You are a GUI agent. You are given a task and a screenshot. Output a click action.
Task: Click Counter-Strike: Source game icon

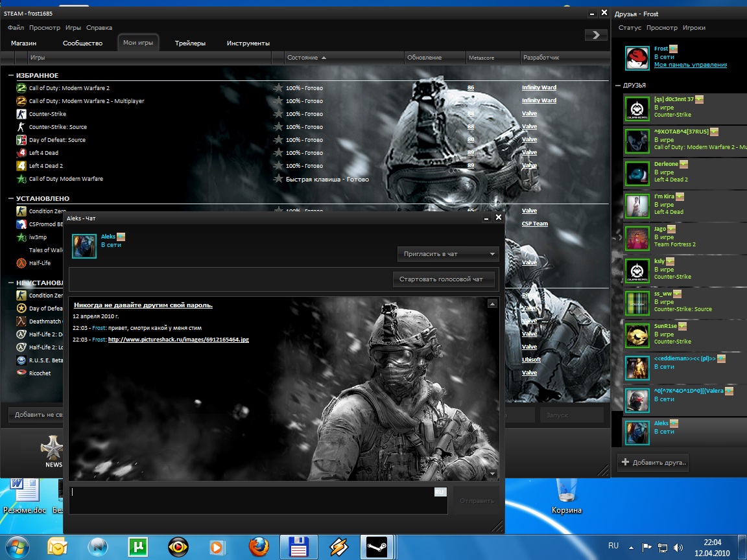[21, 126]
